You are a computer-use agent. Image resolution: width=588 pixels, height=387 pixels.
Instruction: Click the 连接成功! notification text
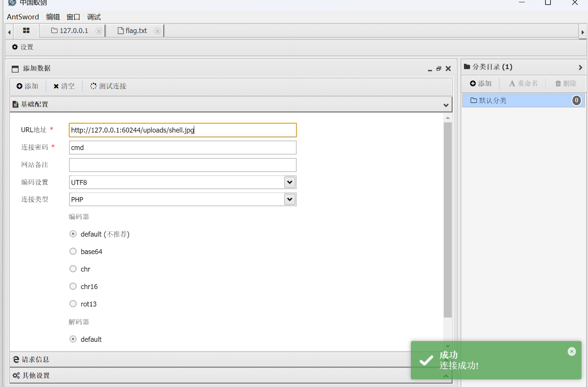pyautogui.click(x=459, y=366)
